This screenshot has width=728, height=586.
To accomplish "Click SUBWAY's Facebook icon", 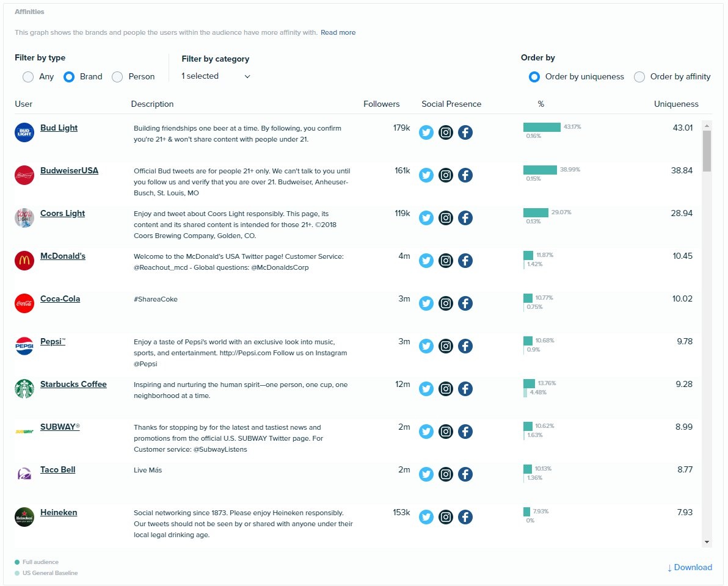I will pyautogui.click(x=465, y=432).
